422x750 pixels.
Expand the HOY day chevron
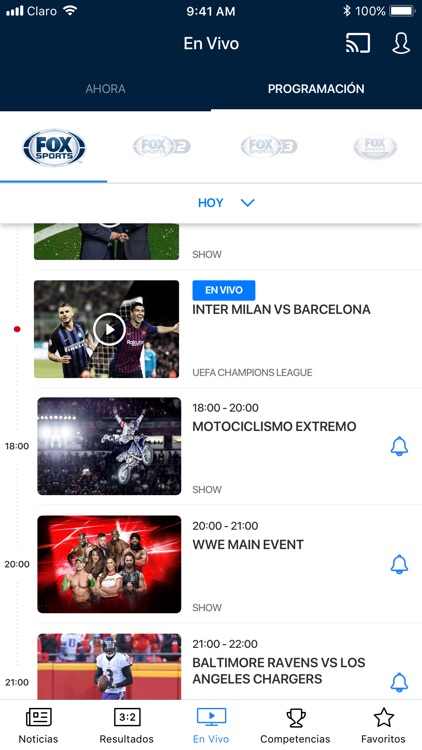(247, 203)
